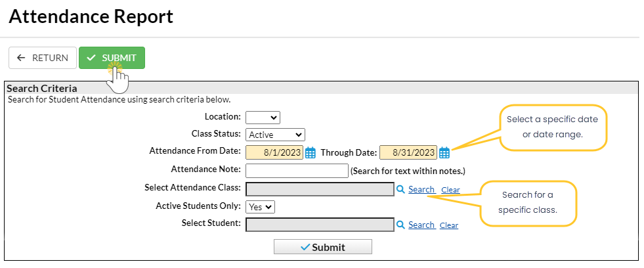The height and width of the screenshot is (268, 644).
Task: Clear the selected Attendance Class
Action: (x=450, y=190)
